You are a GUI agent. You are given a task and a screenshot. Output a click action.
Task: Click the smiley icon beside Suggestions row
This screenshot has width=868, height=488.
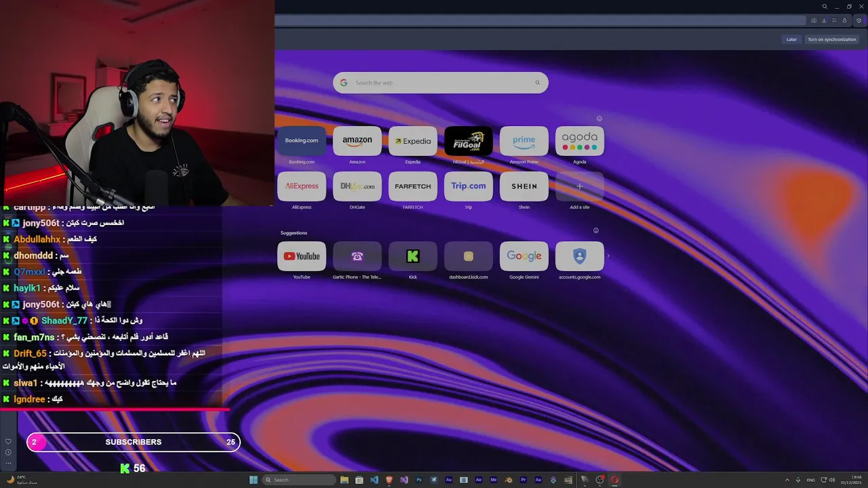(596, 230)
